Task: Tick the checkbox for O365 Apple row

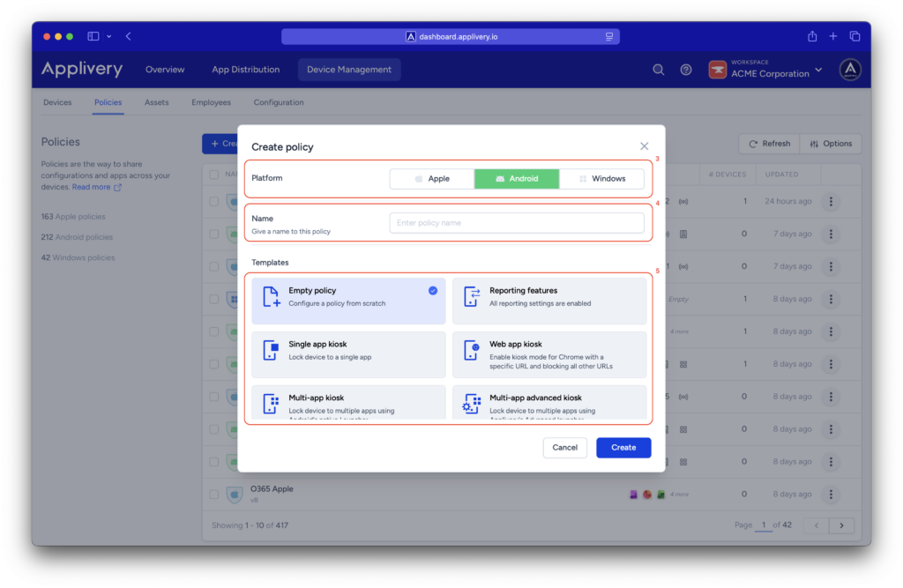Action: (x=214, y=495)
